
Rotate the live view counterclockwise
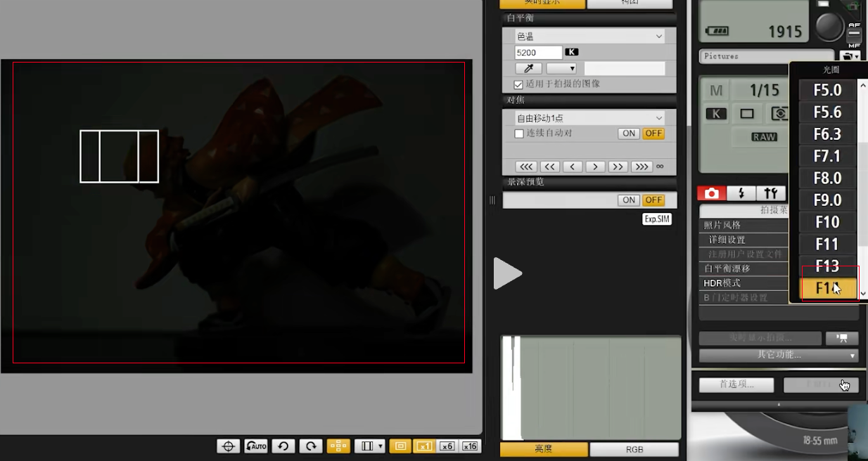tap(283, 446)
